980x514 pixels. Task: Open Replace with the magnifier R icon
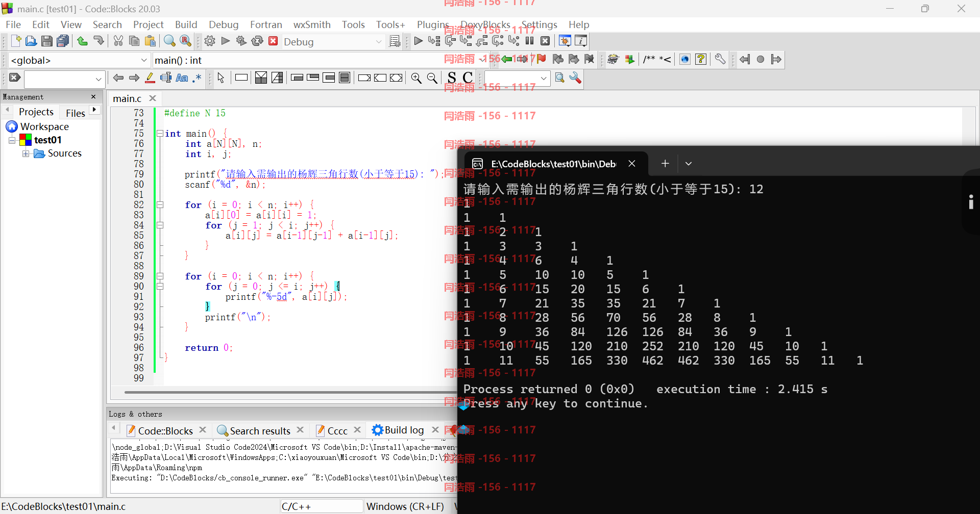186,41
